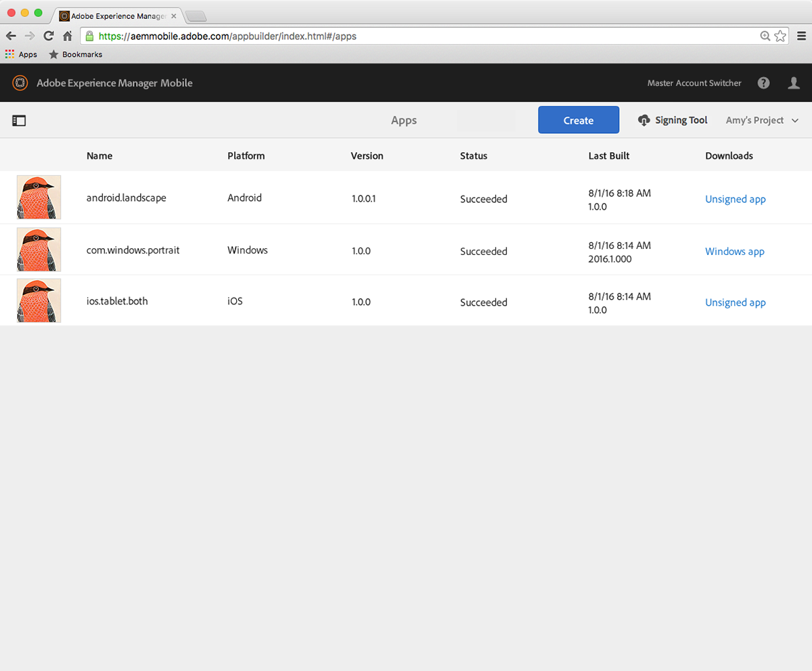The height and width of the screenshot is (671, 812).
Task: Click the browser forward arrow
Action: [x=29, y=37]
